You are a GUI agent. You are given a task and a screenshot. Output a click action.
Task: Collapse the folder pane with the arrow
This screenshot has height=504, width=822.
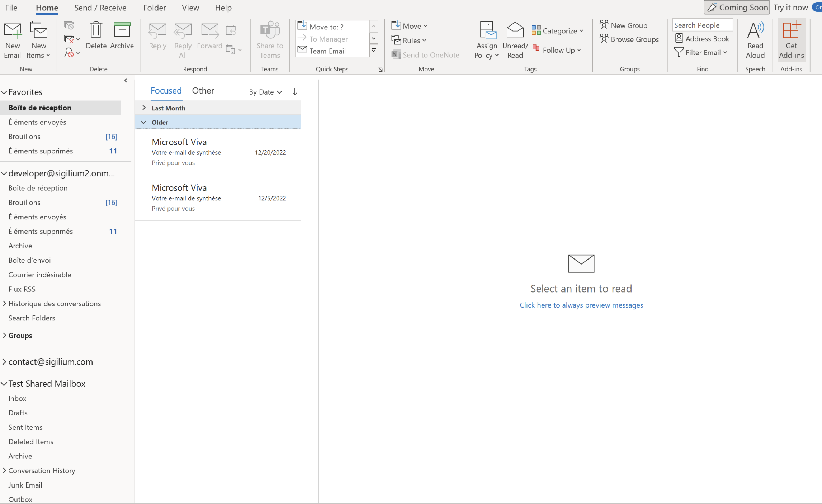coord(126,80)
